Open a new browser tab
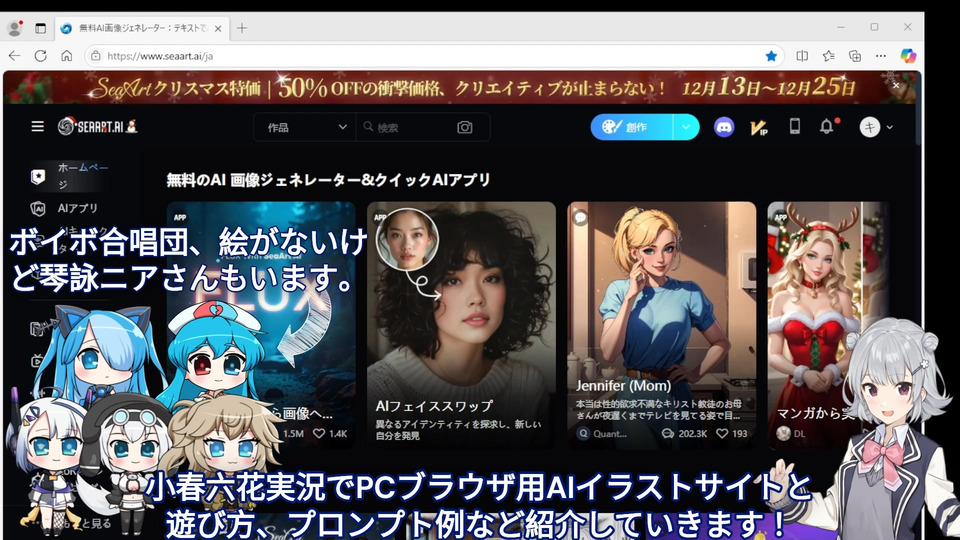This screenshot has height=540, width=960. pos(242,28)
